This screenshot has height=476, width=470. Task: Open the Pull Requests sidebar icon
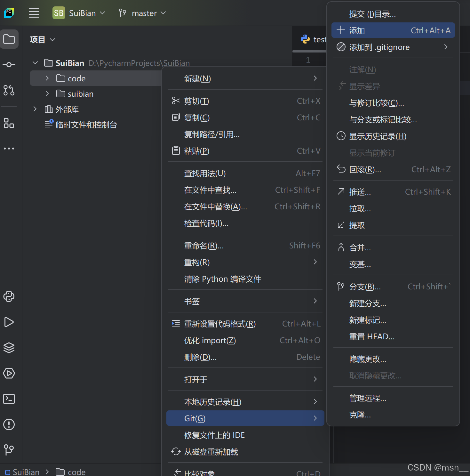9,91
